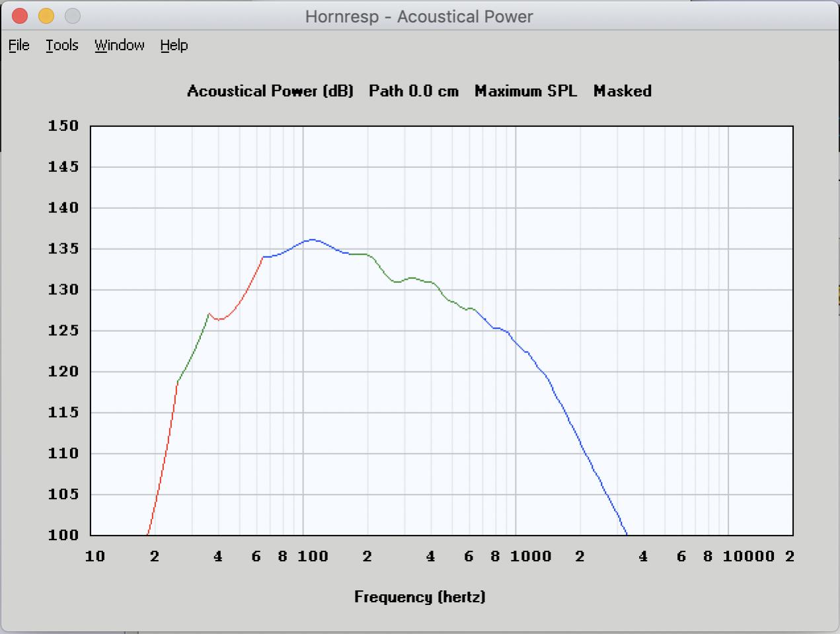Image resolution: width=840 pixels, height=634 pixels.
Task: Click the 125 dB y-axis label
Action: 63,331
